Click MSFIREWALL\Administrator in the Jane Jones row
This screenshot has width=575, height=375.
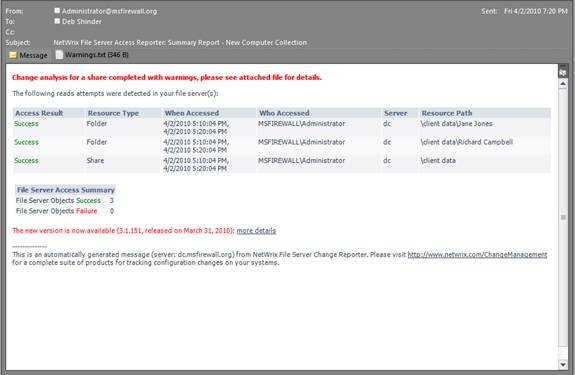point(301,124)
